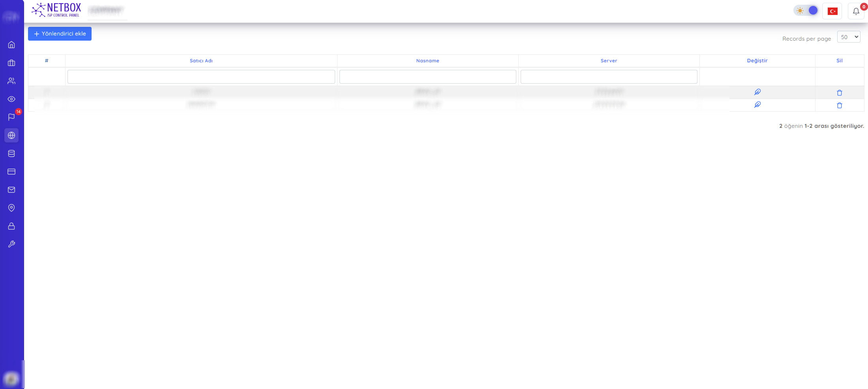Click the Yönlendirici ekle button
The image size is (868, 389).
tap(60, 34)
